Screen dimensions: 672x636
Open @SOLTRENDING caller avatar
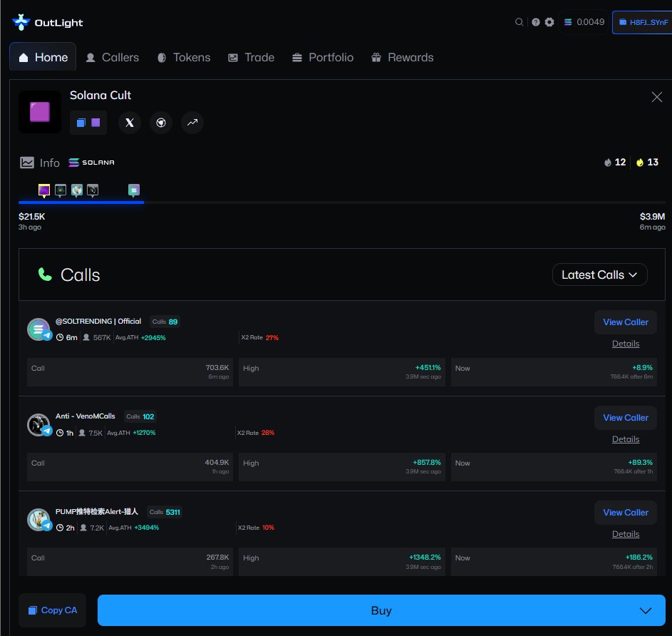click(x=39, y=329)
